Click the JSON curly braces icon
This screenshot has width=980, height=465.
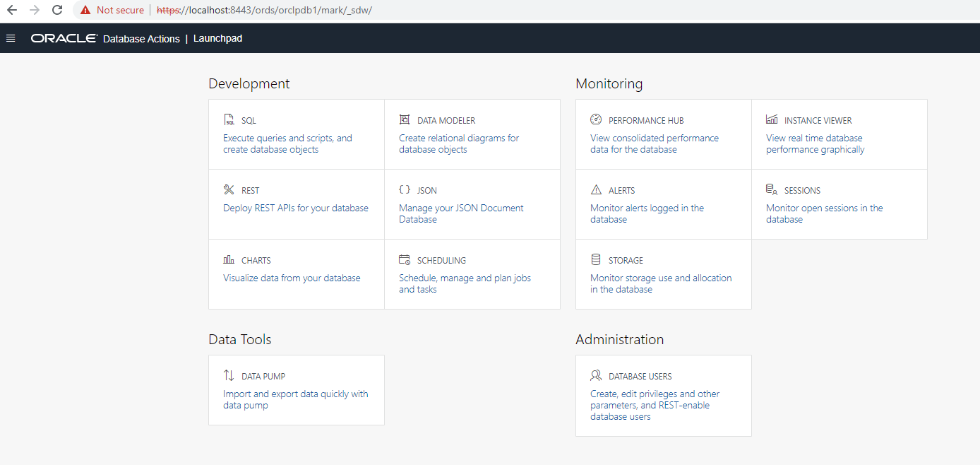[x=405, y=189]
